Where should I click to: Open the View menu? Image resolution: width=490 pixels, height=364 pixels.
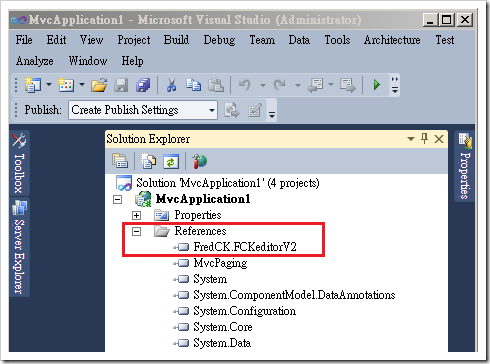coord(91,40)
